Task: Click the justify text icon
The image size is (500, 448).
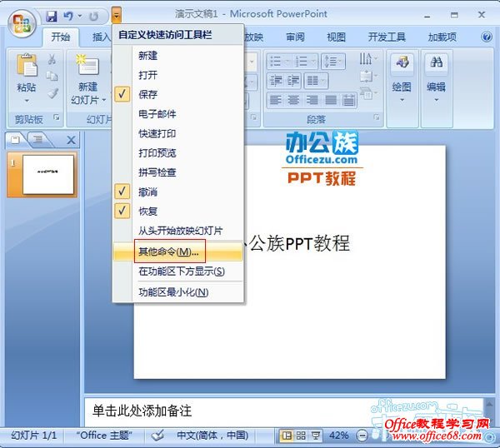Action: [x=331, y=101]
